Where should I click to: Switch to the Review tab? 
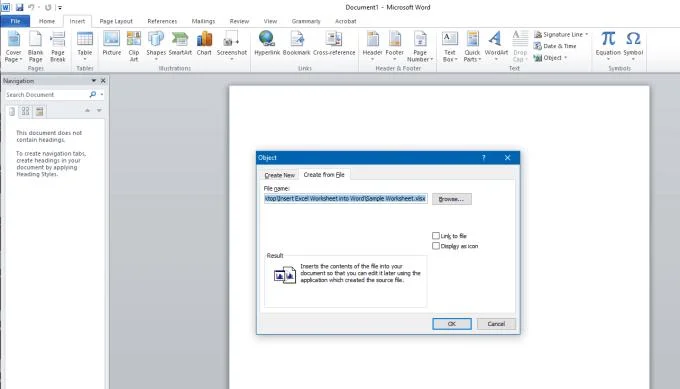click(239, 21)
